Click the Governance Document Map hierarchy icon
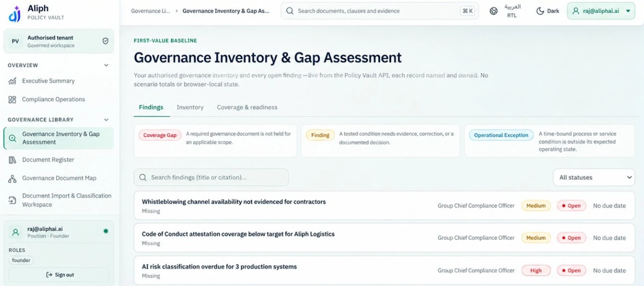644x286 pixels. (12, 178)
